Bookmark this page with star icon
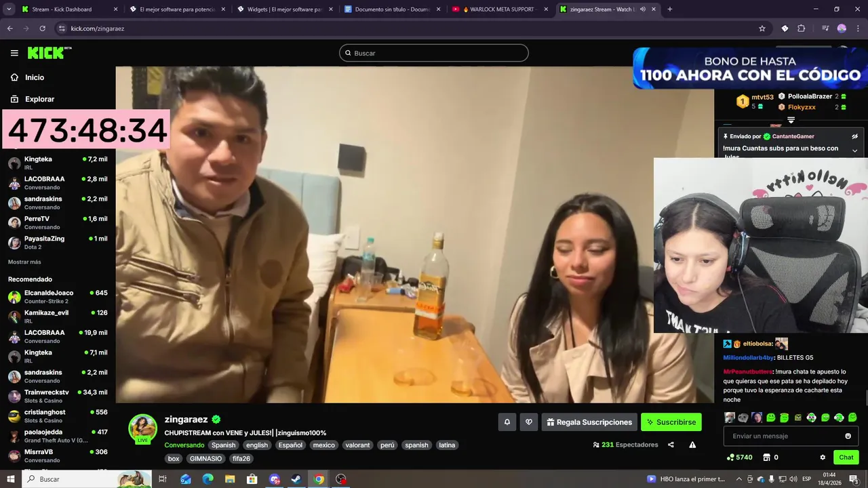This screenshot has height=488, width=868. tap(762, 28)
